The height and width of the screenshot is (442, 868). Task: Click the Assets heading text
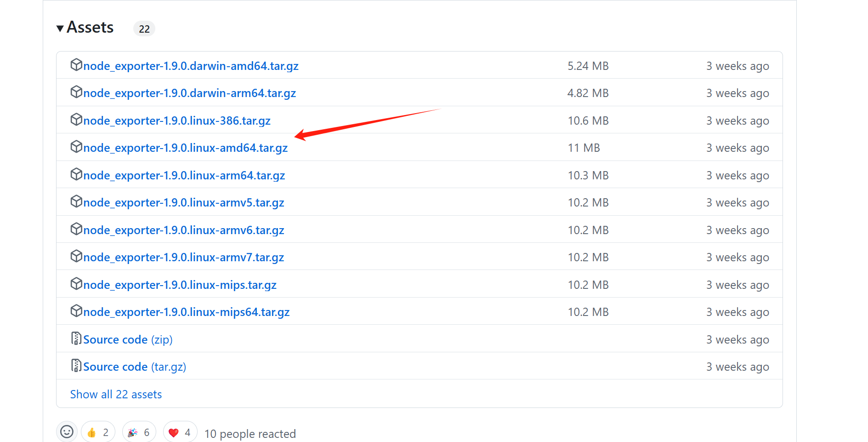click(90, 28)
